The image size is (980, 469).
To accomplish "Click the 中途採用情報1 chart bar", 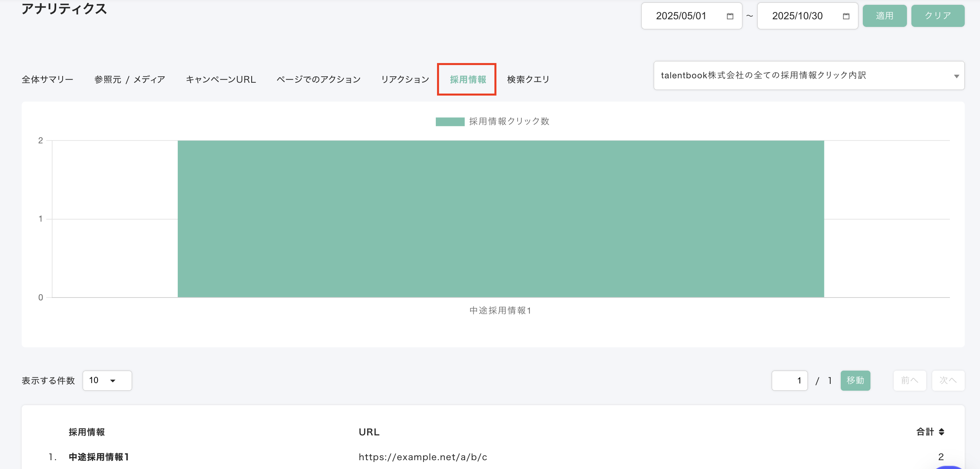I will tap(500, 219).
